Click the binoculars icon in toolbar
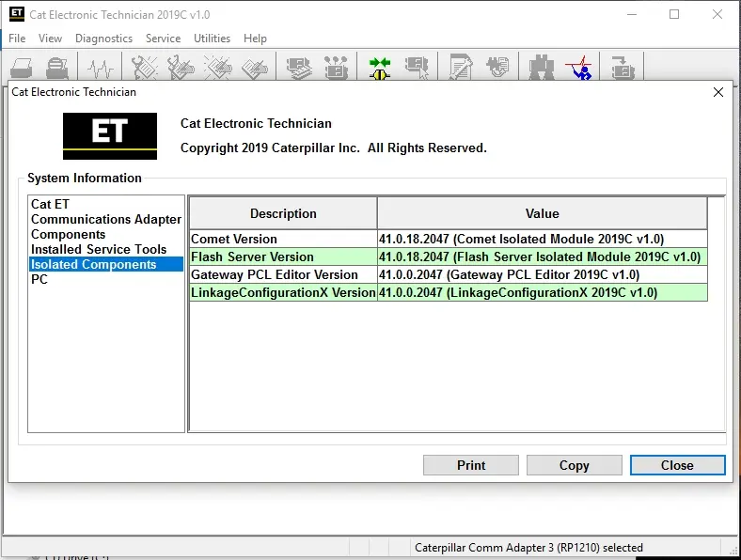This screenshot has width=741, height=560. (540, 68)
